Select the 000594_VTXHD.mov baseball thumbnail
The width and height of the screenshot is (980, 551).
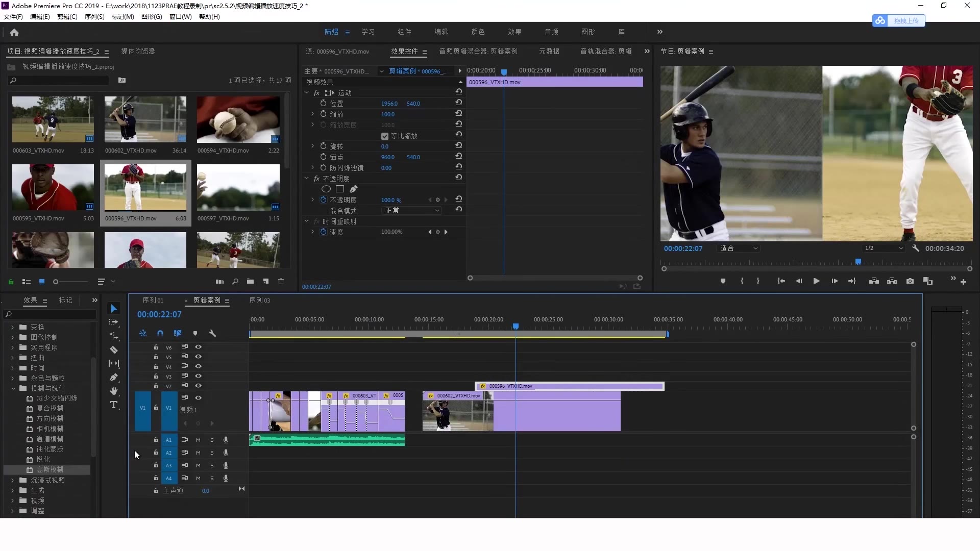[238, 120]
